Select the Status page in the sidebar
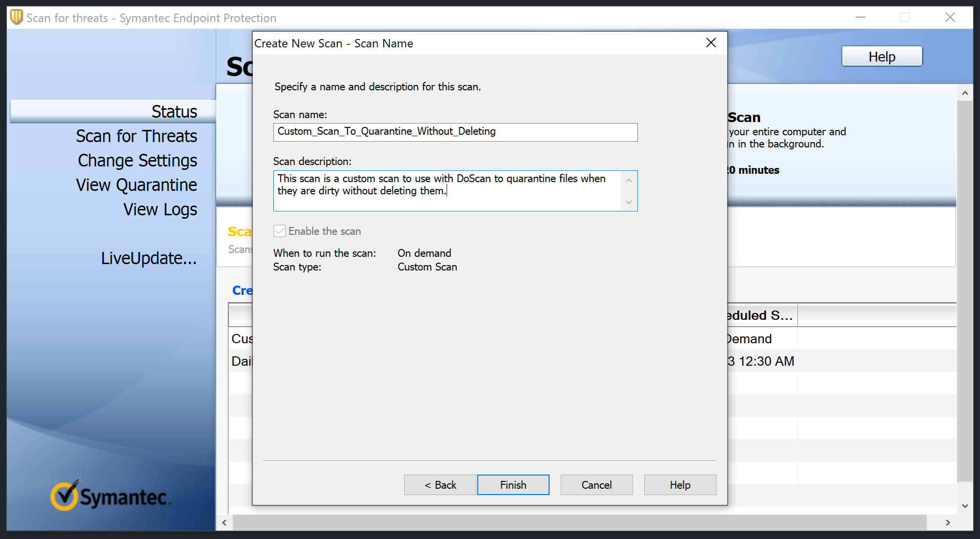This screenshot has height=539, width=980. click(174, 111)
